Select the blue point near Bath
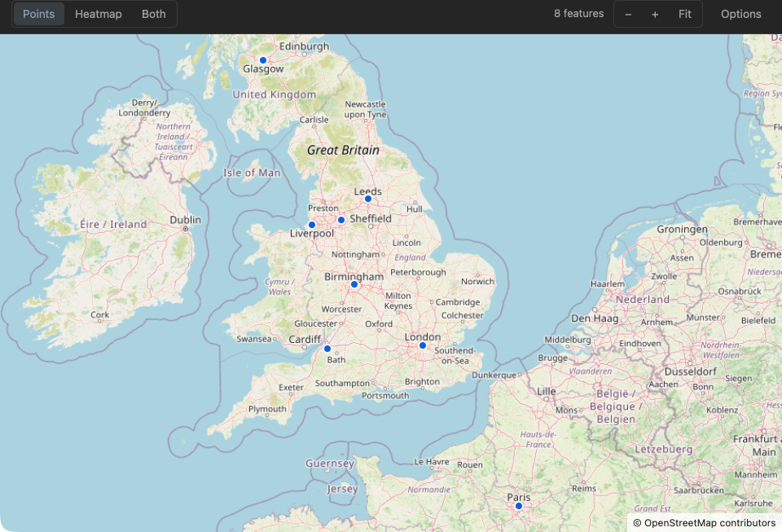Viewport: 782px width, 532px height. (x=327, y=349)
